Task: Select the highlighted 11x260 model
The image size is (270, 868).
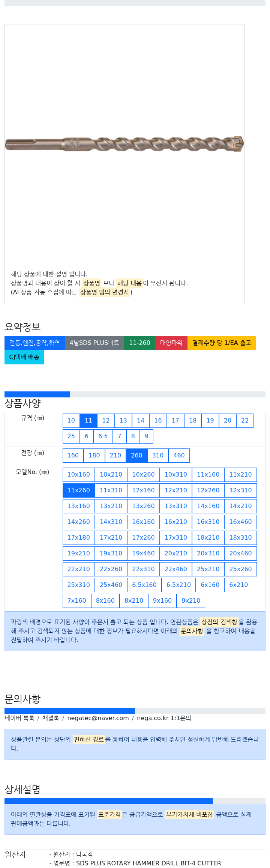Action: tap(79, 490)
